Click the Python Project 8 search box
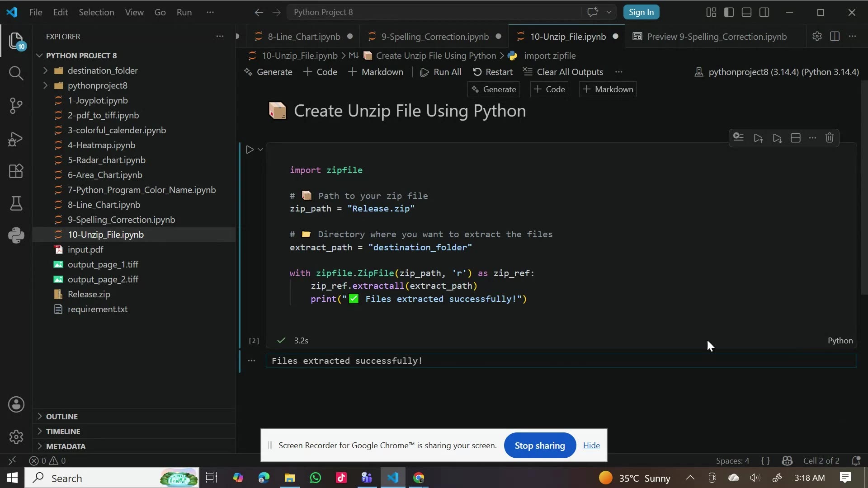Screen dimensions: 868x488 434,12
